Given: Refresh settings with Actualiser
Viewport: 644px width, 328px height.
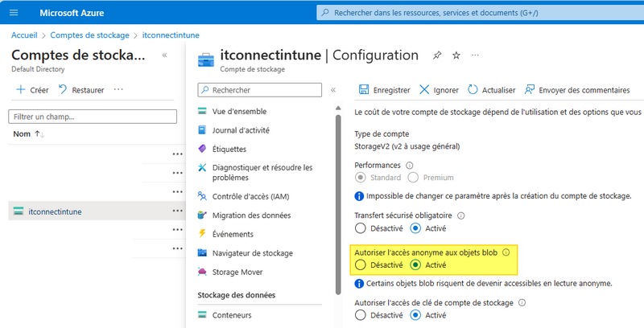Looking at the screenshot, I should (492, 90).
